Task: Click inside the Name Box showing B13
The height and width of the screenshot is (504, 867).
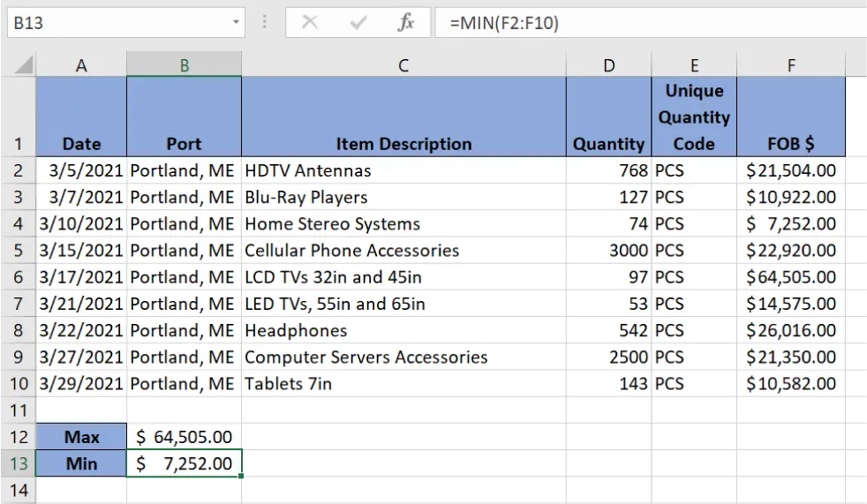Action: pos(115,24)
